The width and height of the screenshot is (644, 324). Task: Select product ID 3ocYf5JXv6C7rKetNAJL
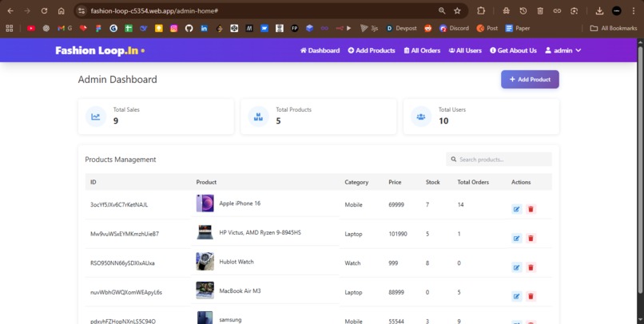(119, 204)
